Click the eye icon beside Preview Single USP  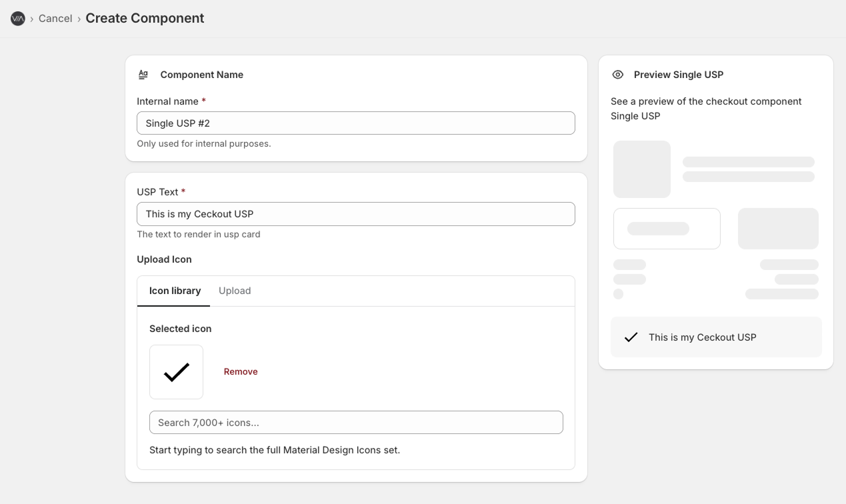tap(618, 75)
